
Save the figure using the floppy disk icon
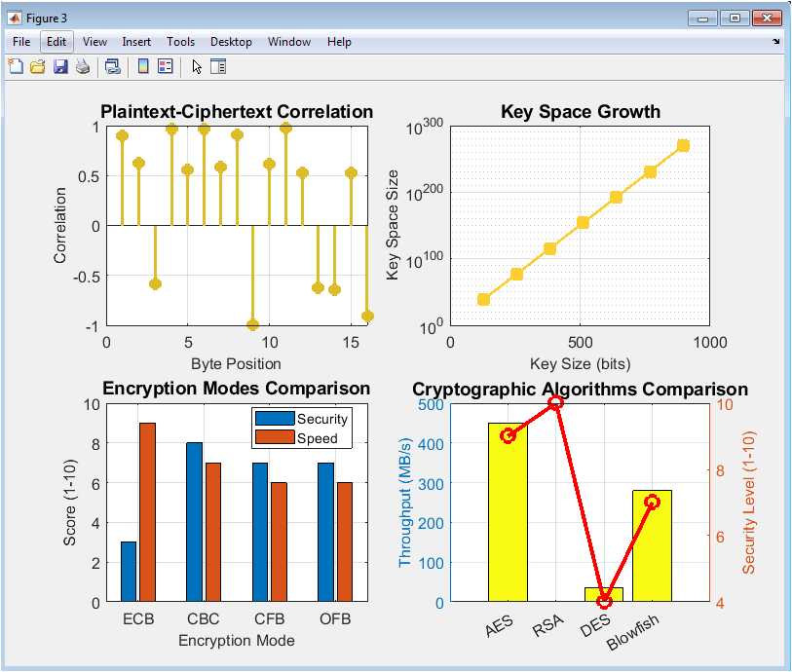click(x=60, y=66)
